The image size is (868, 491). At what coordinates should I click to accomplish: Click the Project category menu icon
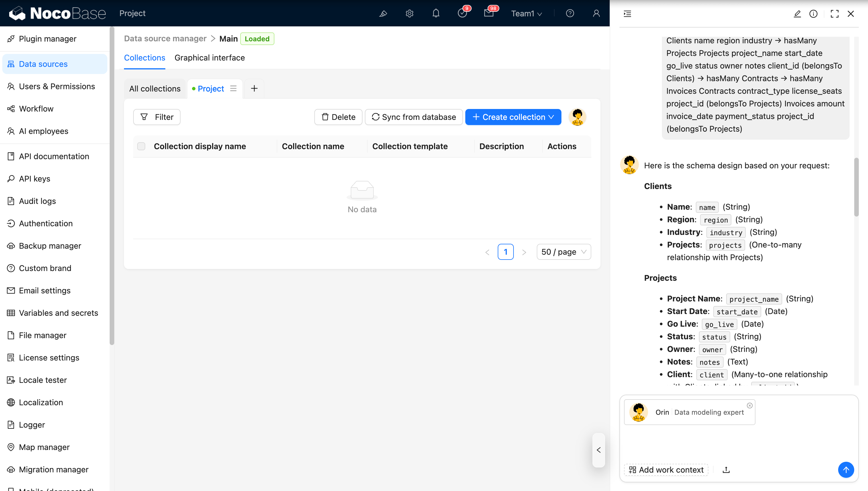233,88
